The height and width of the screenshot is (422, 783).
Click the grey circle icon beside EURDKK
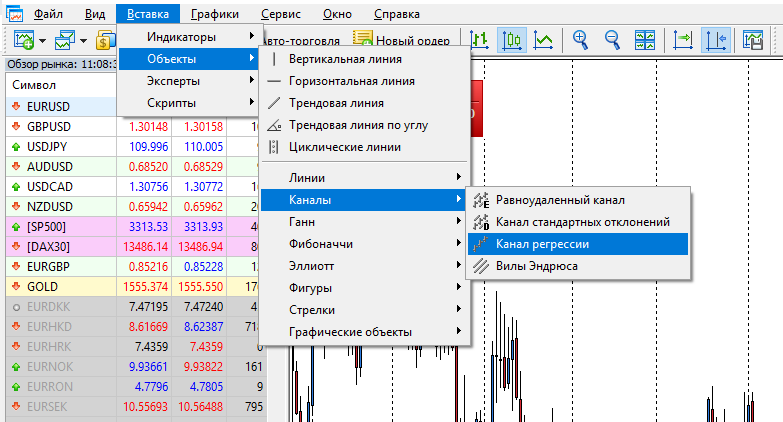pos(16,307)
